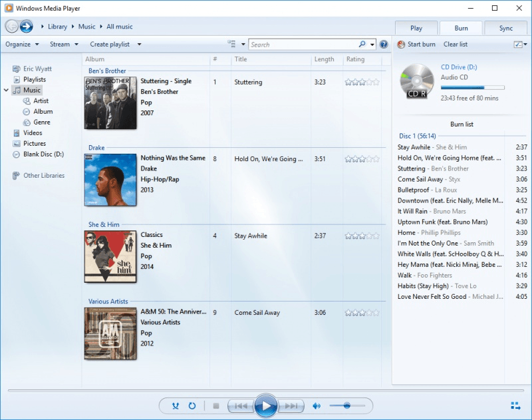
Task: Stop playback with the stop button
Action: (x=215, y=406)
